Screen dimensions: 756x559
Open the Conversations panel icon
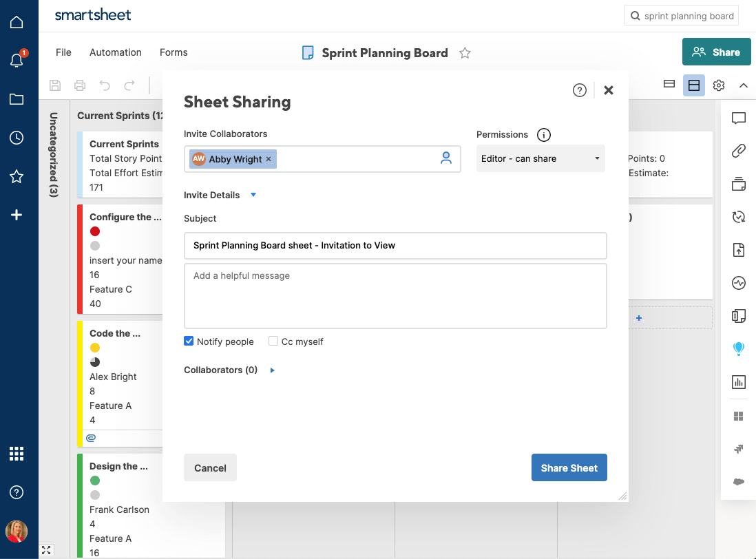point(739,118)
